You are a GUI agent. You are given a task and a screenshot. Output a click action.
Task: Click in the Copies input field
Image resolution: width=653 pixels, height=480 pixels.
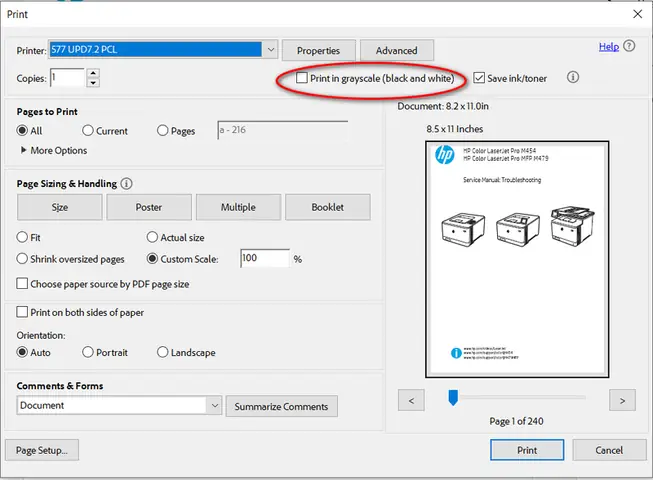click(67, 77)
